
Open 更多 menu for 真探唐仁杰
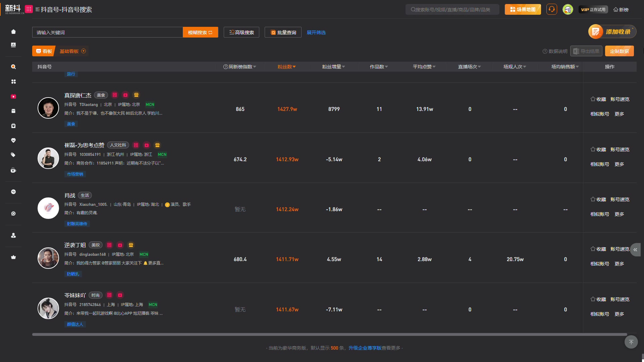click(619, 114)
